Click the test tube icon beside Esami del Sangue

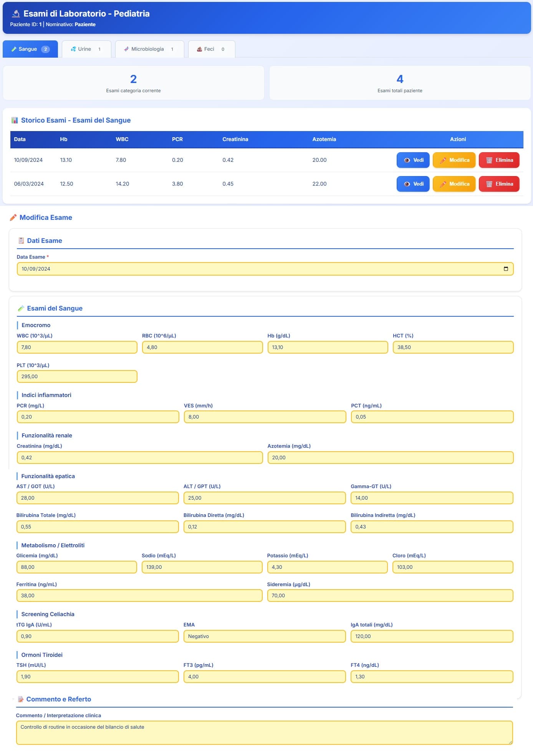21,308
